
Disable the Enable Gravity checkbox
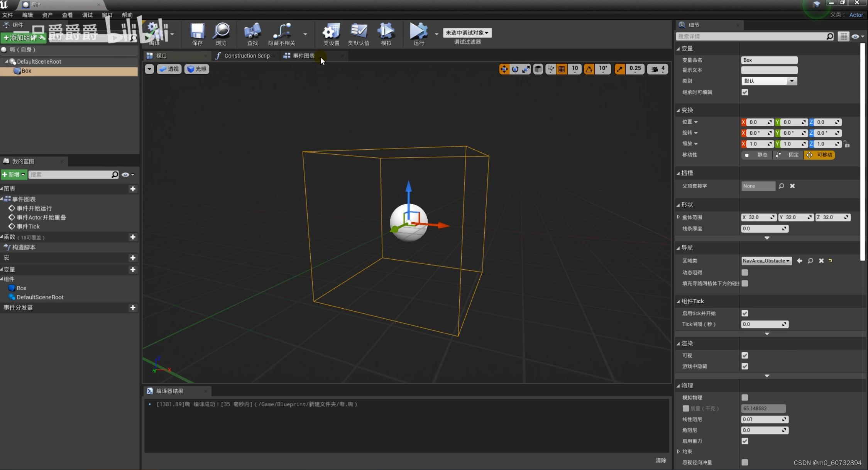click(744, 441)
